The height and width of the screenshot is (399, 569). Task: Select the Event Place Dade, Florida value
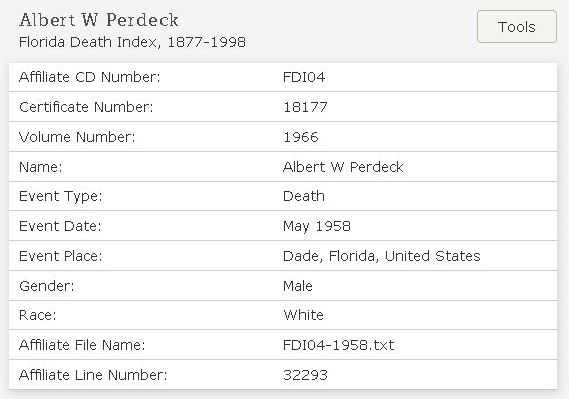click(x=382, y=256)
